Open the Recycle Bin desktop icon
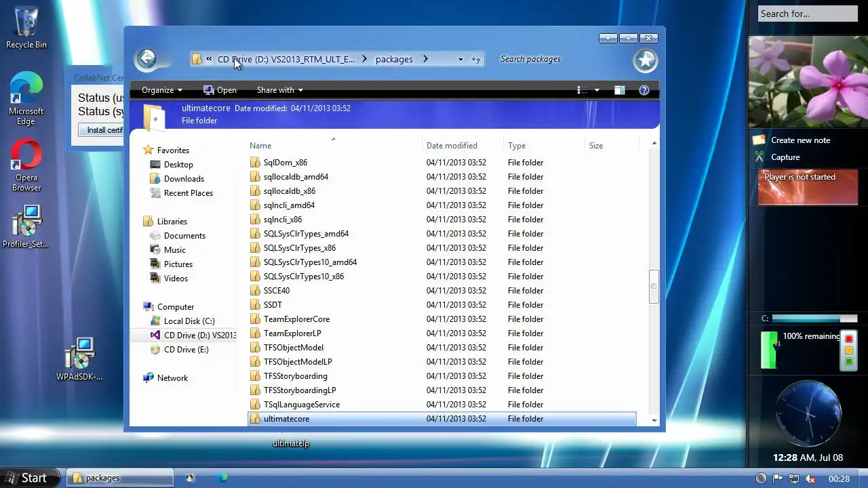Image resolution: width=868 pixels, height=488 pixels. [x=26, y=27]
